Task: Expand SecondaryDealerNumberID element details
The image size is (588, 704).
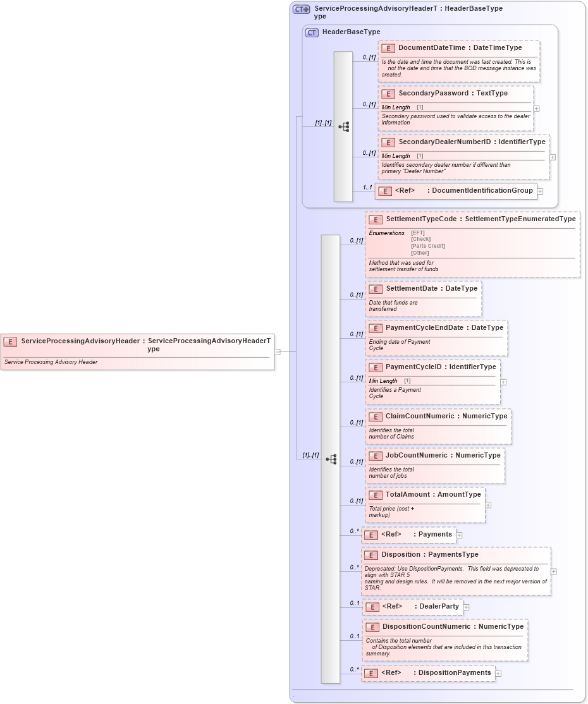Action: 551,157
